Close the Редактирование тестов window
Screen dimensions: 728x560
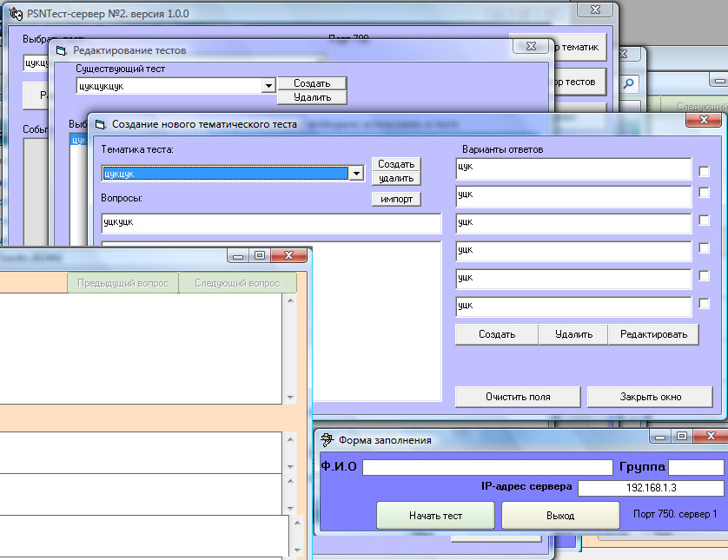pyautogui.click(x=531, y=46)
